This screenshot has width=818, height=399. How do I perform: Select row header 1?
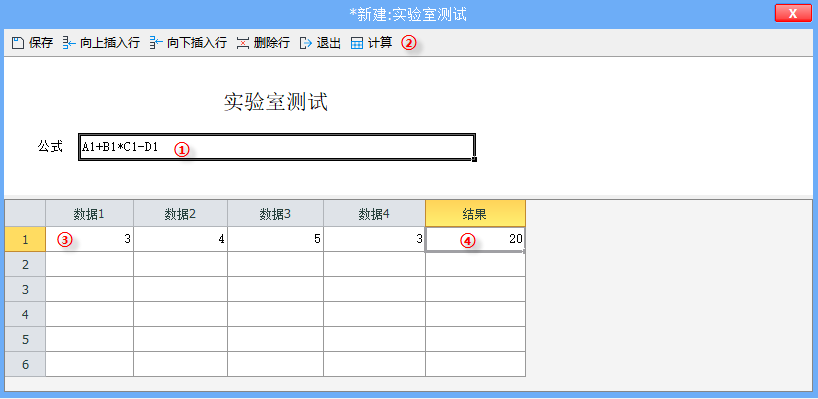25,239
